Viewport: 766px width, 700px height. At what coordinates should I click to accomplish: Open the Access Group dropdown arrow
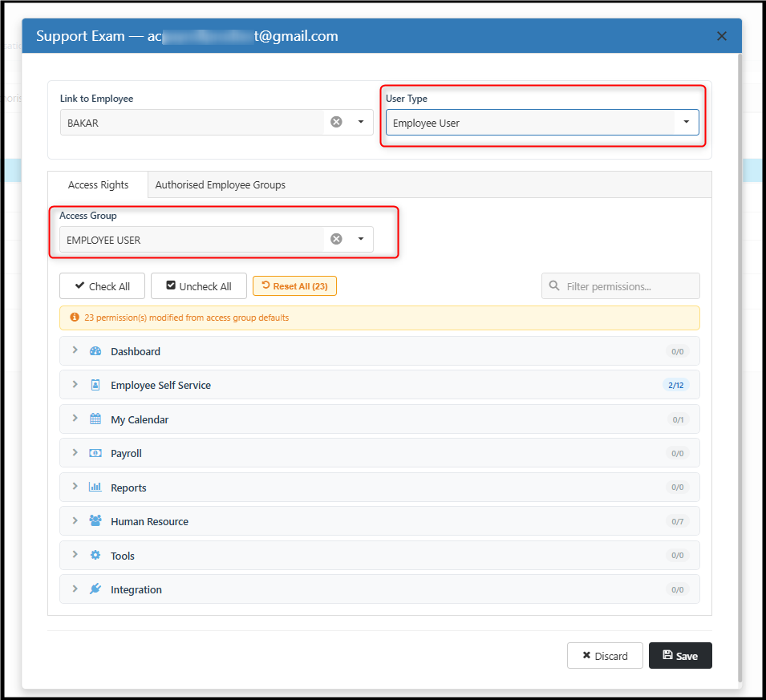361,239
